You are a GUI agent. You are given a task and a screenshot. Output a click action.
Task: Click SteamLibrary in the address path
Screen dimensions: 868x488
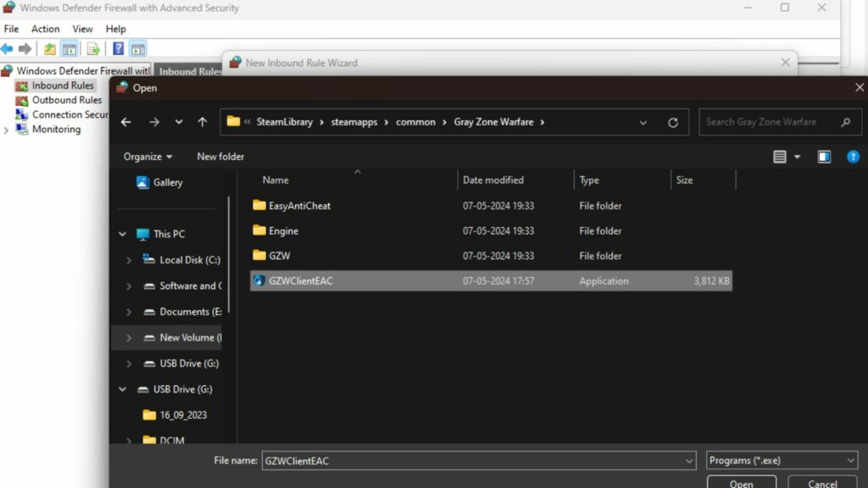(x=285, y=122)
